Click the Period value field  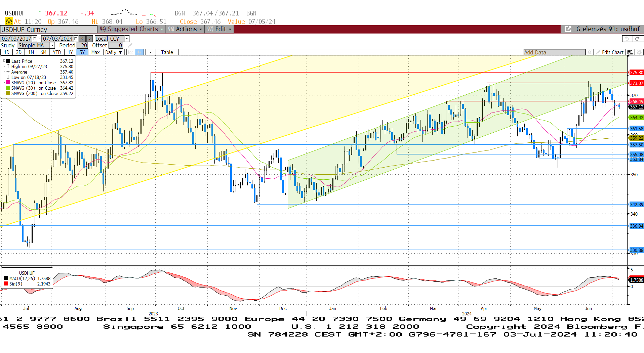pos(82,45)
